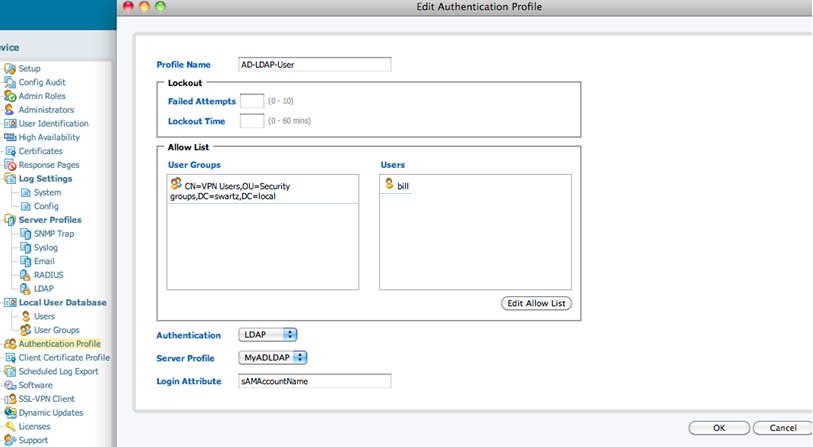Open Software page in sidebar
The width and height of the screenshot is (813, 447).
35,385
